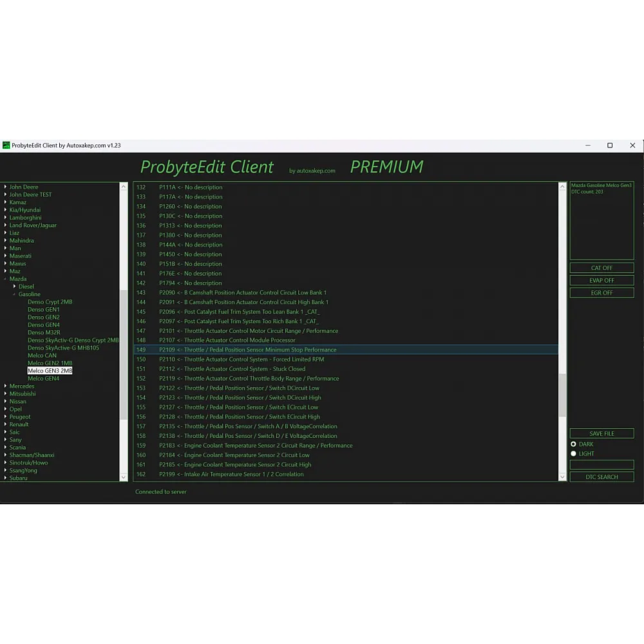Collapse the Gasoline node under Mazda
The height and width of the screenshot is (644, 644).
coord(14,294)
